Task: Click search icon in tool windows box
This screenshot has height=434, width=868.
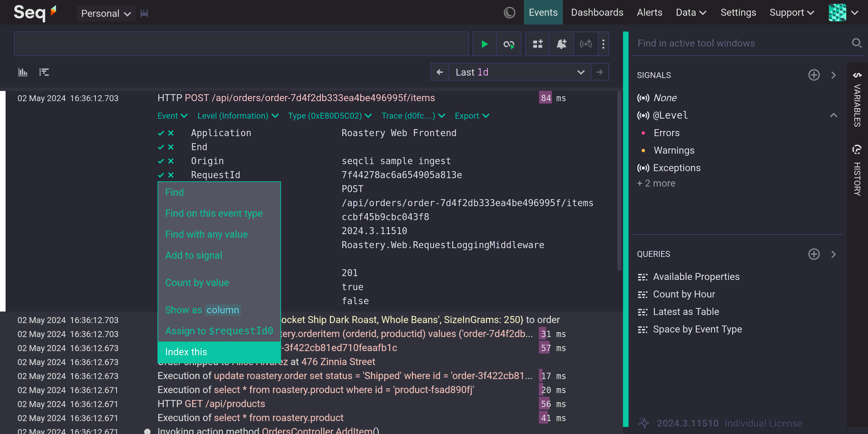Action: (x=856, y=43)
